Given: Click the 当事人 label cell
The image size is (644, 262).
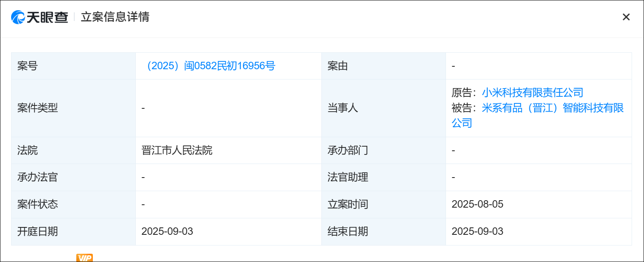Looking at the screenshot, I should click(x=342, y=108).
